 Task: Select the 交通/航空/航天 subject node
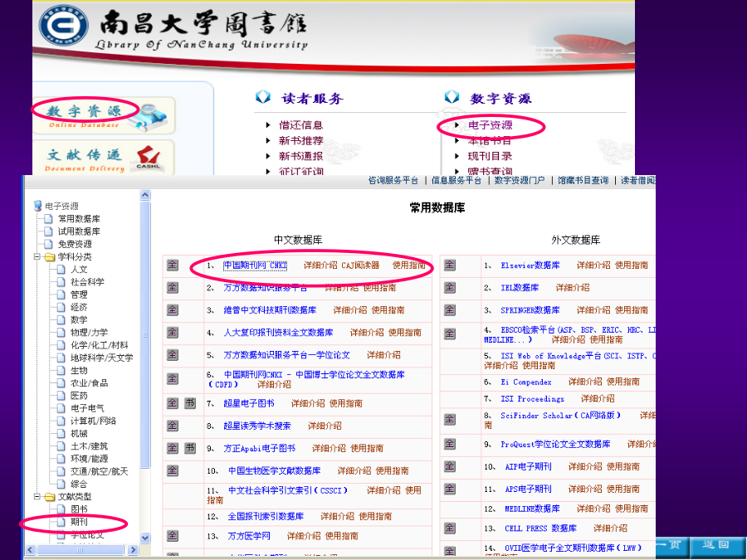(x=100, y=471)
